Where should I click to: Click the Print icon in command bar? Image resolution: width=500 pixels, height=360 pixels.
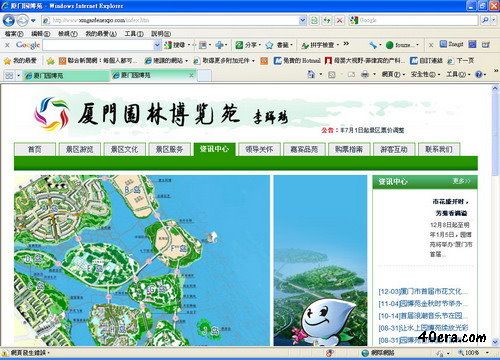[x=365, y=74]
